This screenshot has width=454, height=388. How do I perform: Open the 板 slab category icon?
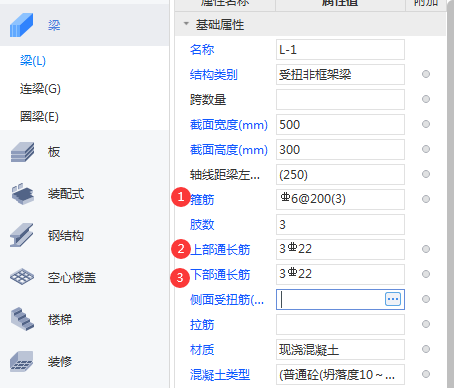pyautogui.click(x=22, y=152)
